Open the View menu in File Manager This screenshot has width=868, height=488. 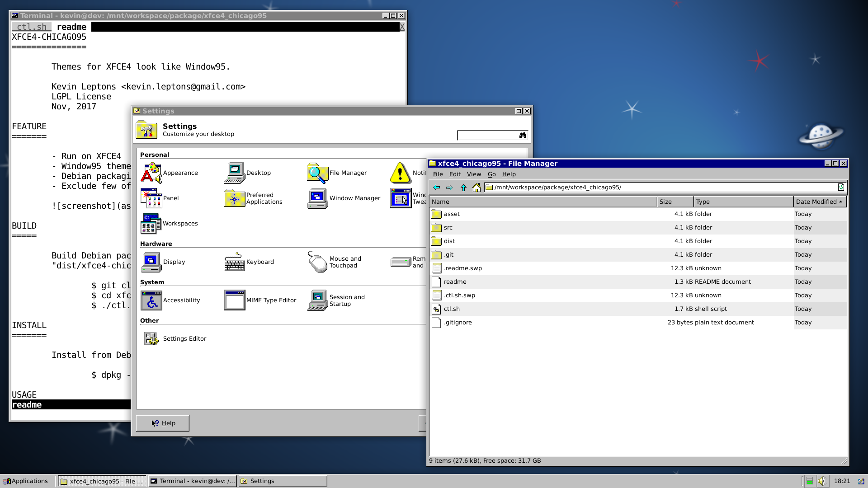pos(474,174)
